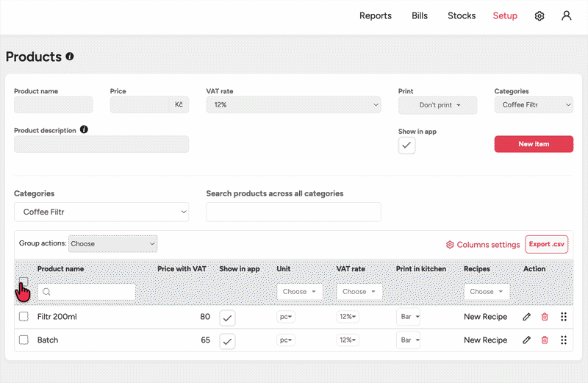This screenshot has height=383, width=588.
Task: Open the Stocks menu item
Action: tap(462, 16)
